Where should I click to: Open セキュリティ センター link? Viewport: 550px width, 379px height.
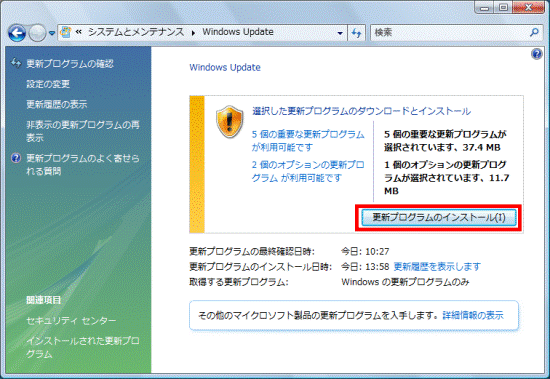(71, 321)
